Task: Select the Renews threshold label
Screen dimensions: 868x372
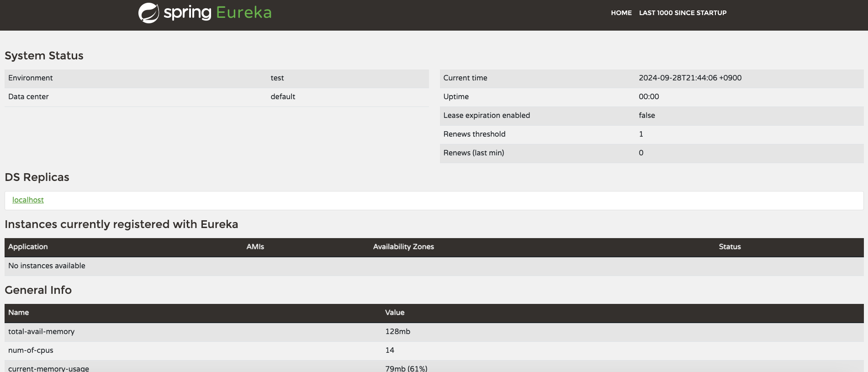Action: 474,134
